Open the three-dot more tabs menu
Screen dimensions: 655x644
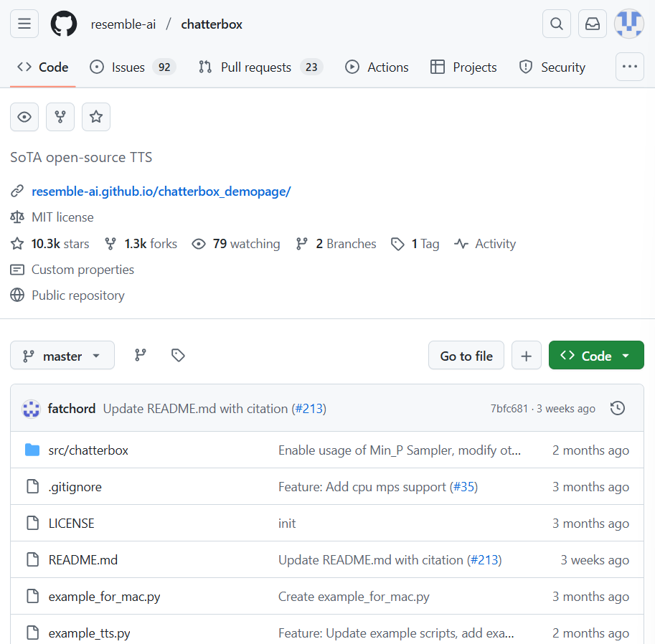click(x=629, y=67)
